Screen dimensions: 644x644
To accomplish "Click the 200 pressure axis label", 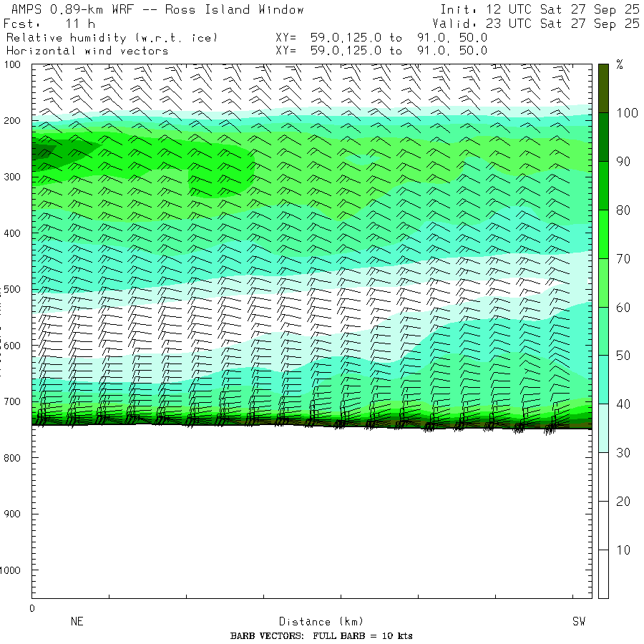I will [12, 121].
